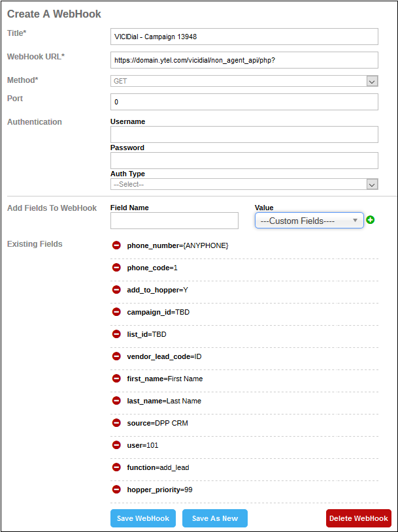Click the Save WebHook button

pos(143,518)
